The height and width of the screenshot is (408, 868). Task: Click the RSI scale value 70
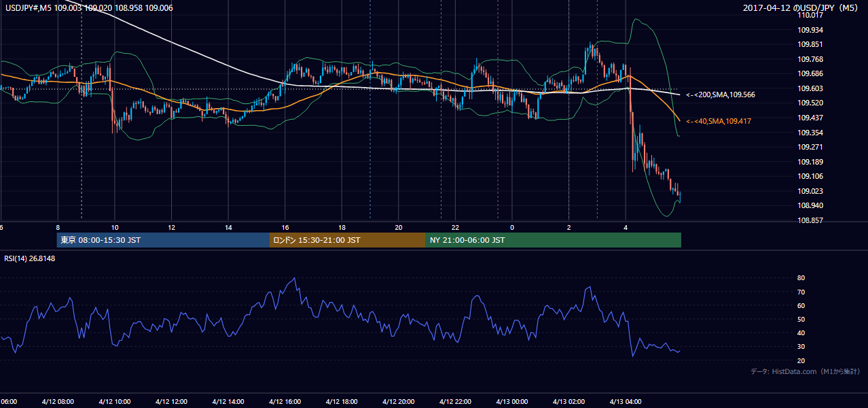(801, 292)
